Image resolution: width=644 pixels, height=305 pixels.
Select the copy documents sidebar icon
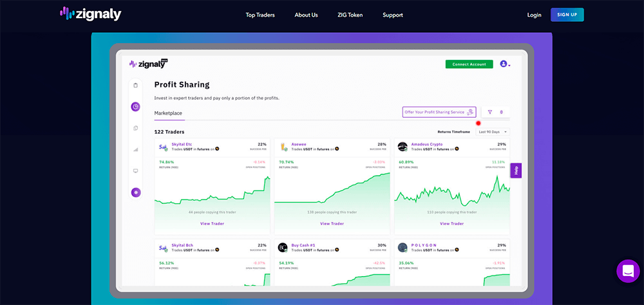coord(135,128)
